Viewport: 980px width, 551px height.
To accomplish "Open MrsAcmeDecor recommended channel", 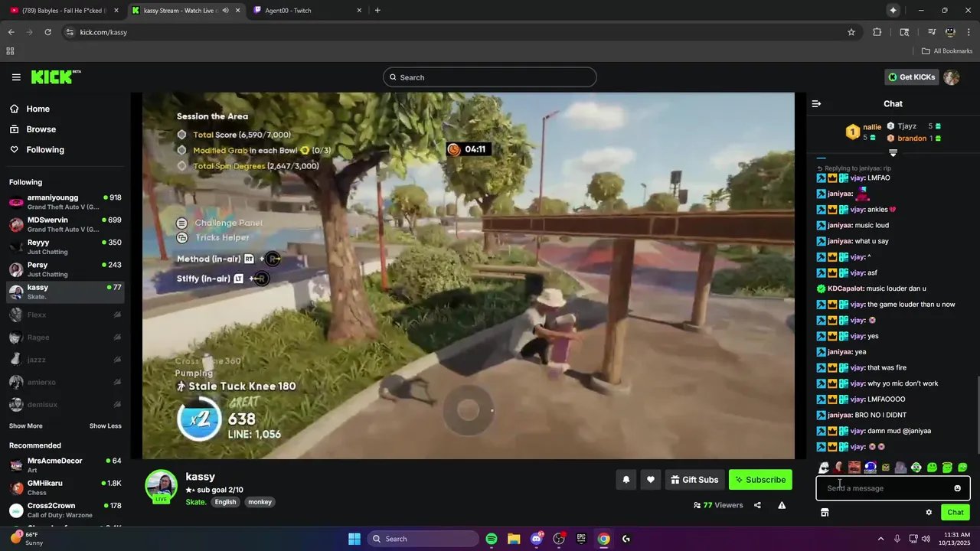I will pyautogui.click(x=65, y=465).
